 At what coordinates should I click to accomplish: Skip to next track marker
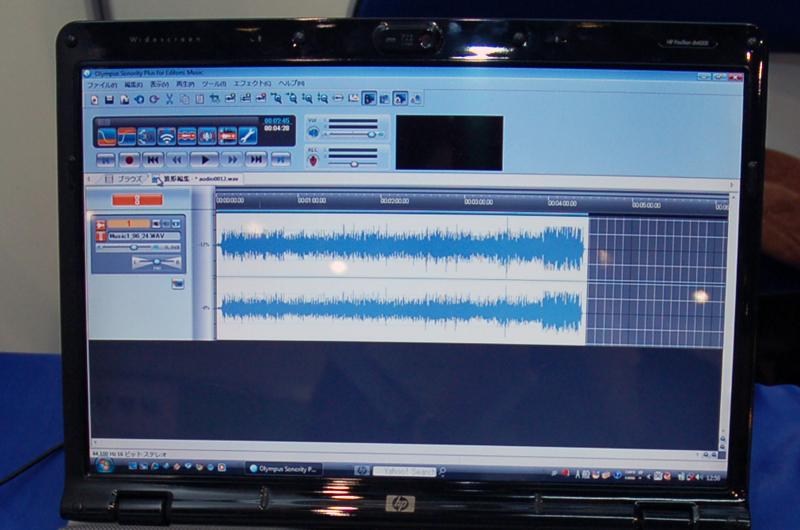256,159
